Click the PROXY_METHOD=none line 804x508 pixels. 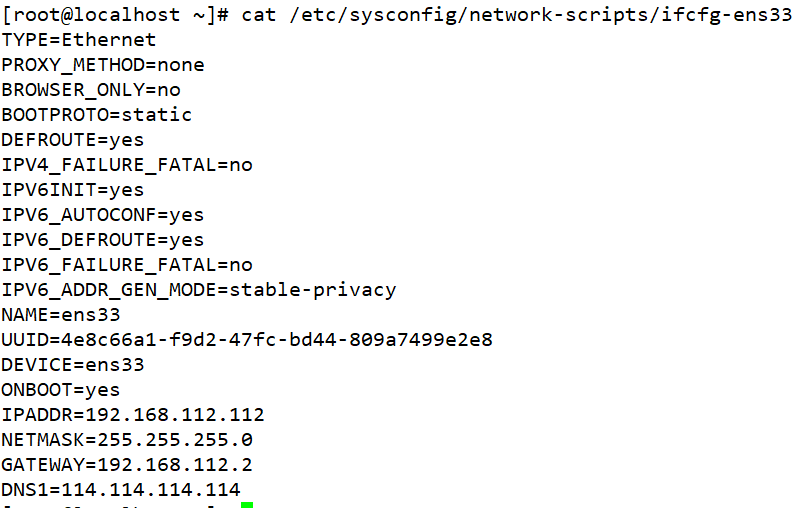point(103,65)
